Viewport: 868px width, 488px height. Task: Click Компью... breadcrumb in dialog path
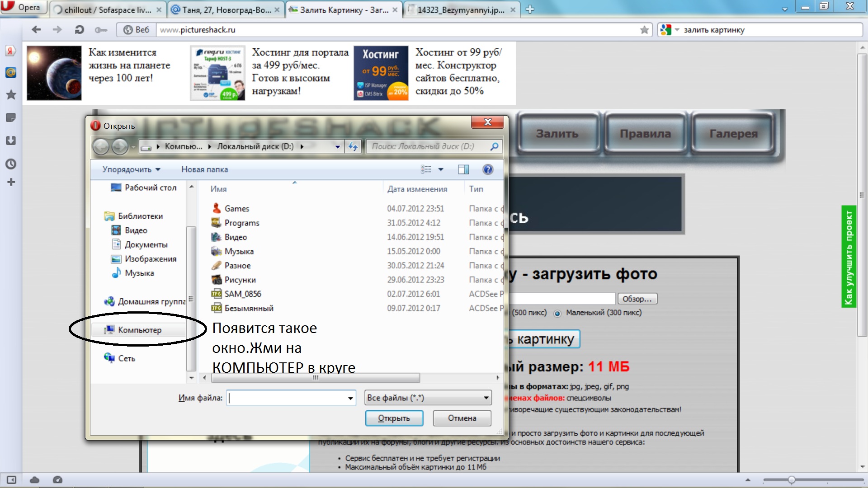click(x=183, y=146)
